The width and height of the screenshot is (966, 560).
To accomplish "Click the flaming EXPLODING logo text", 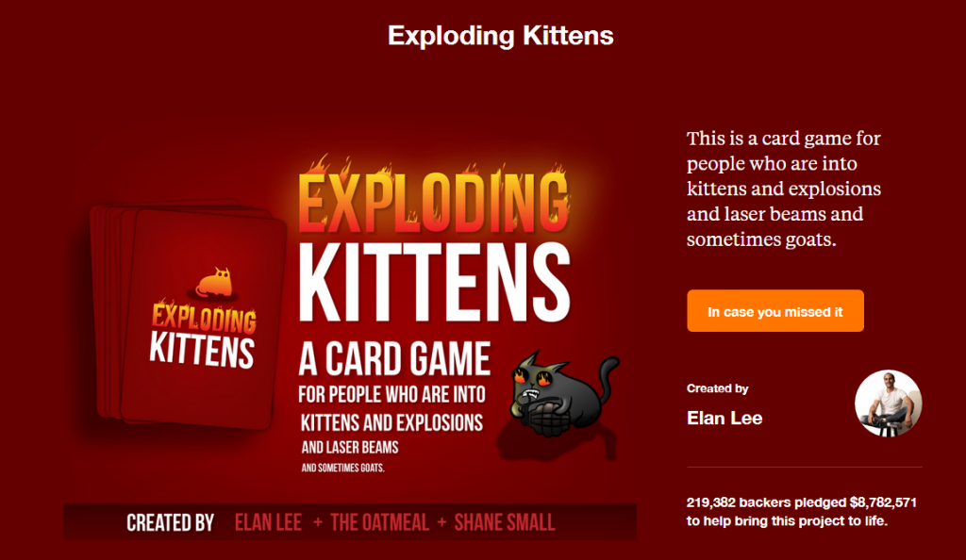I will click(434, 200).
